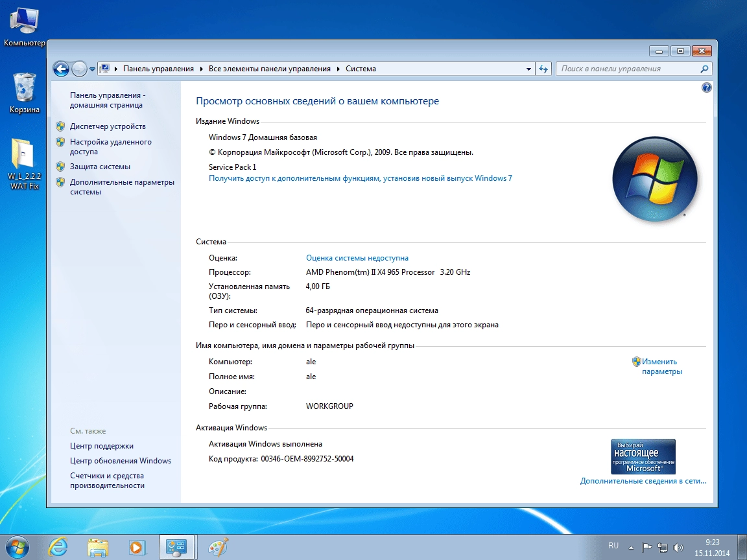Click the volume speaker tray icon
The height and width of the screenshot is (560, 747).
coord(678,548)
